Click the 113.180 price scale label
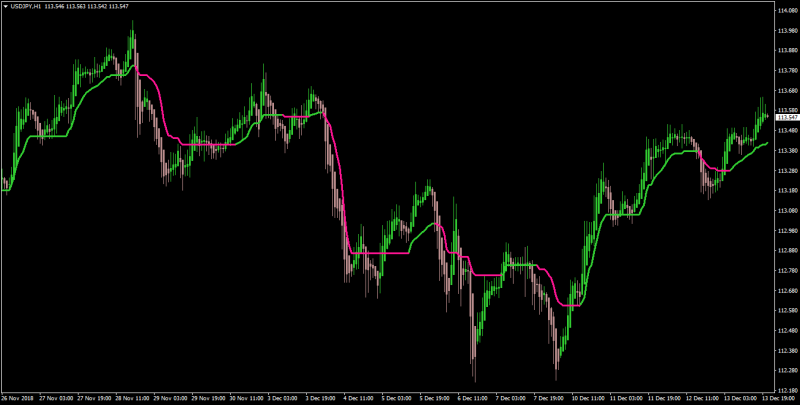800x405 pixels. pos(788,190)
